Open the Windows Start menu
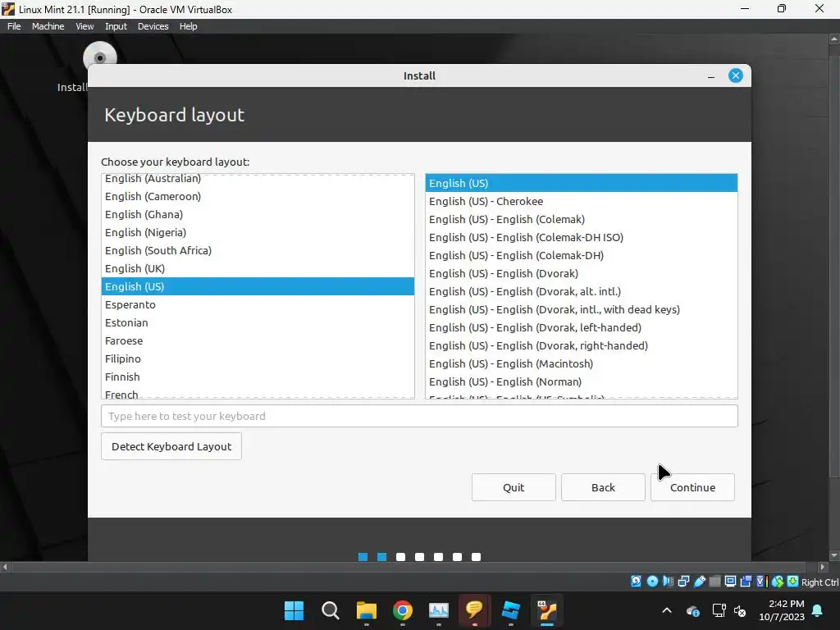The width and height of the screenshot is (840, 630). point(294,610)
